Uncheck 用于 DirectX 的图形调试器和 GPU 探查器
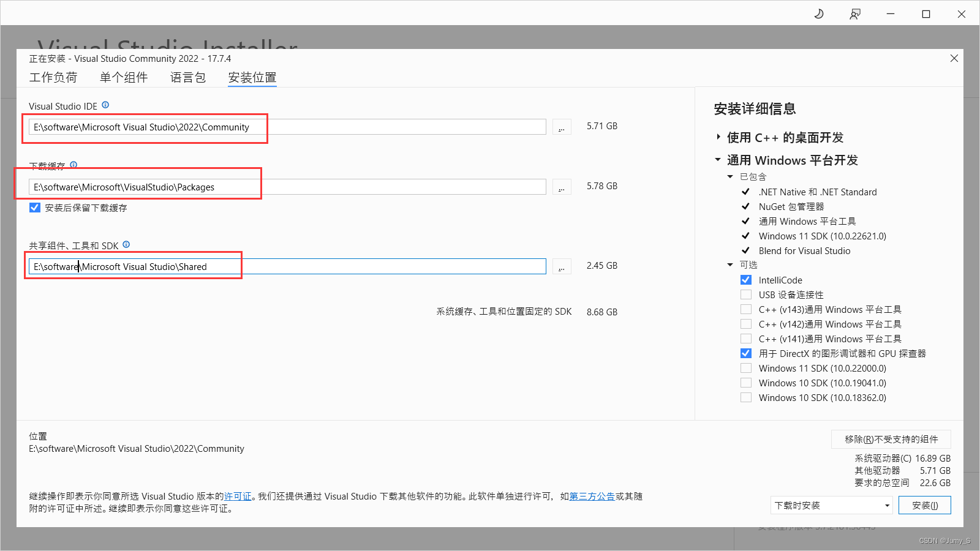 746,353
